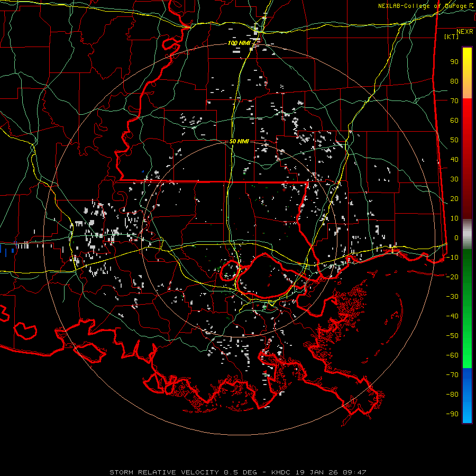Click the 0.5 DEG elevation text

tap(241, 472)
